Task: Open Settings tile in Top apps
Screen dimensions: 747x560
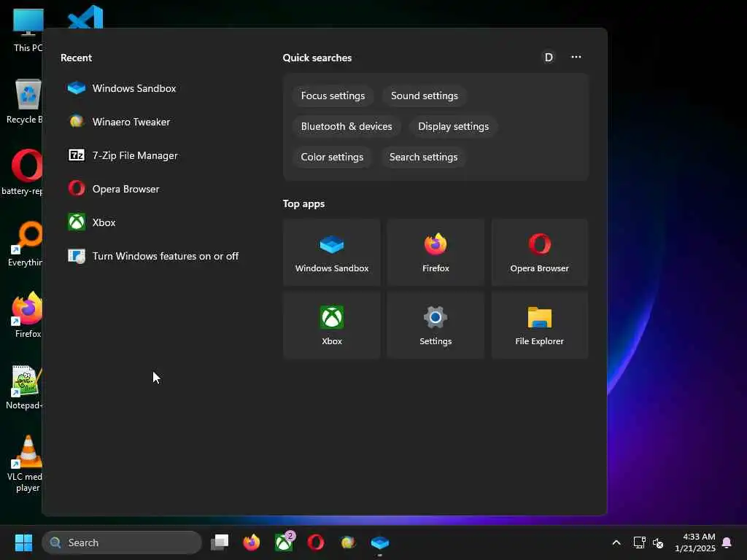Action: point(436,325)
